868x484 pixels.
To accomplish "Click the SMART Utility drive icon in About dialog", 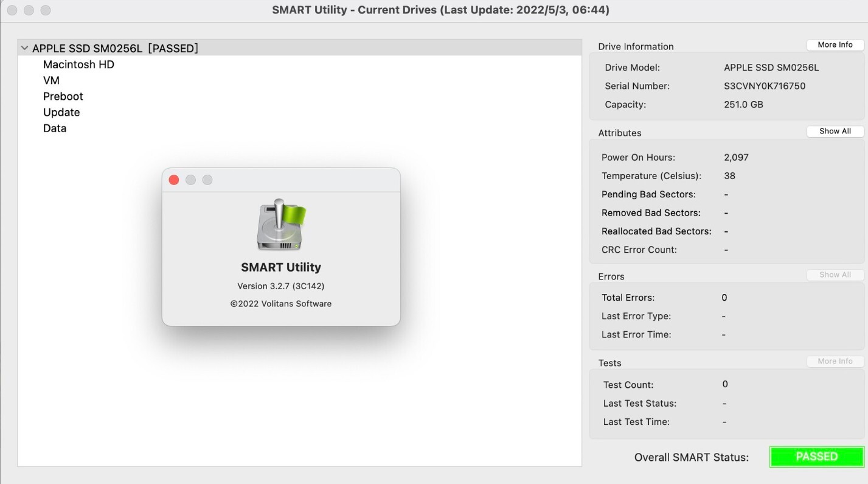I will [x=281, y=225].
